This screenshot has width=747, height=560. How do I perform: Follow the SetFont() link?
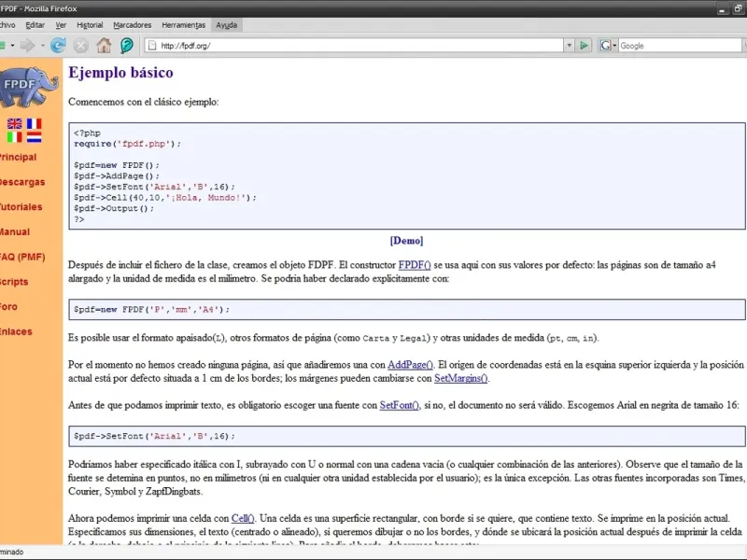(x=400, y=405)
